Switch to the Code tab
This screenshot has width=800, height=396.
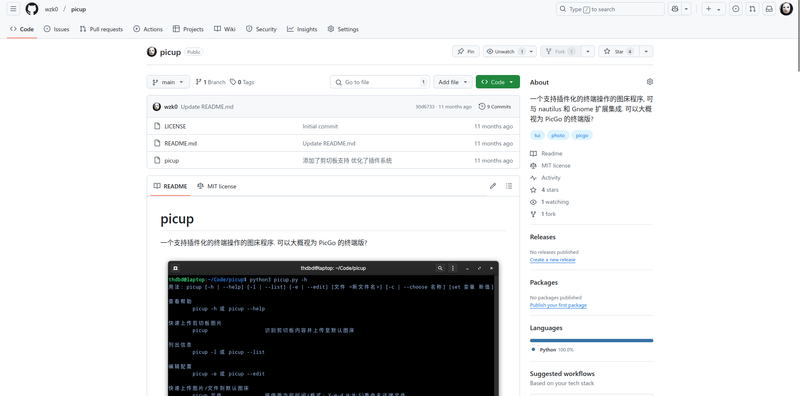(x=22, y=29)
